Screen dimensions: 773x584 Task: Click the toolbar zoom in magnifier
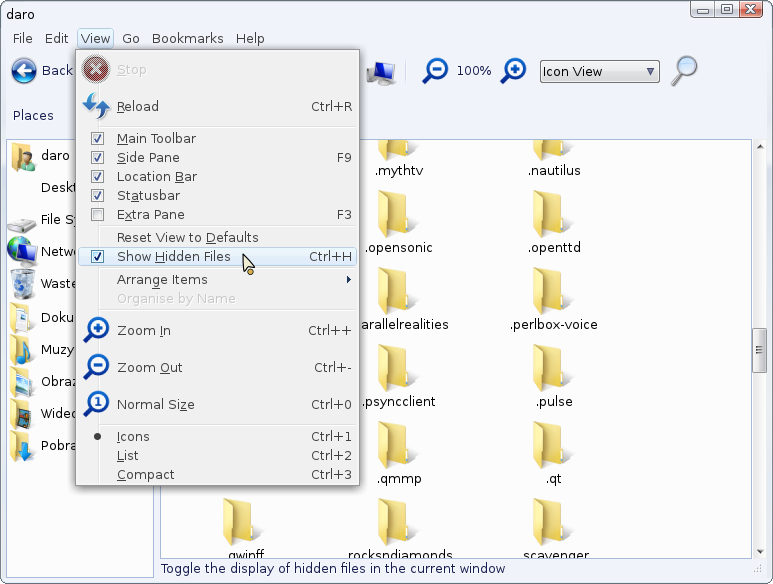point(513,70)
